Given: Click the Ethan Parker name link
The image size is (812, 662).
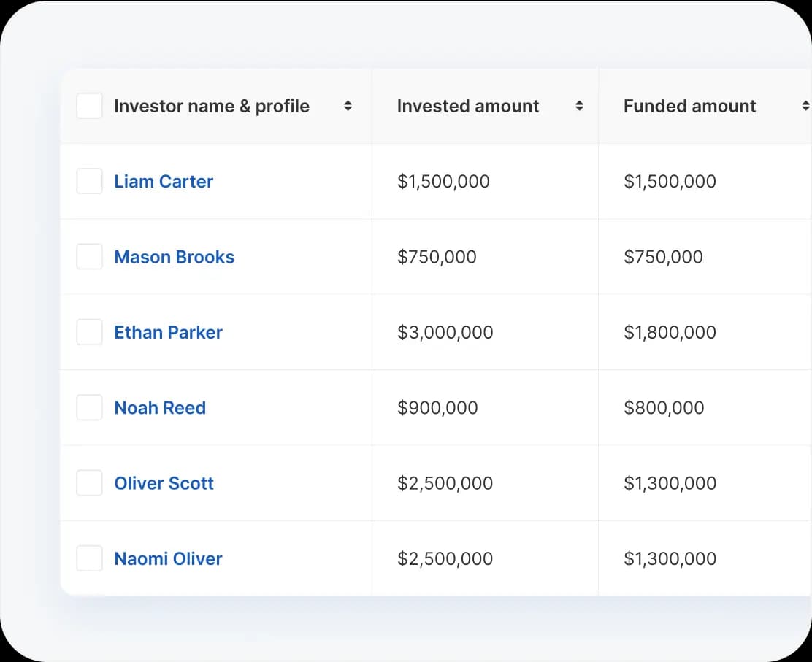Looking at the screenshot, I should 168,332.
